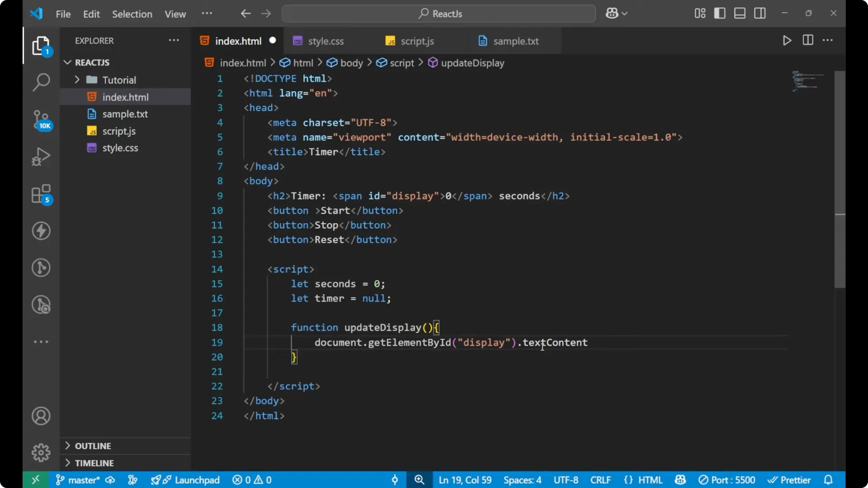Open the Accounts icon at bottom of activity bar

(x=41, y=416)
